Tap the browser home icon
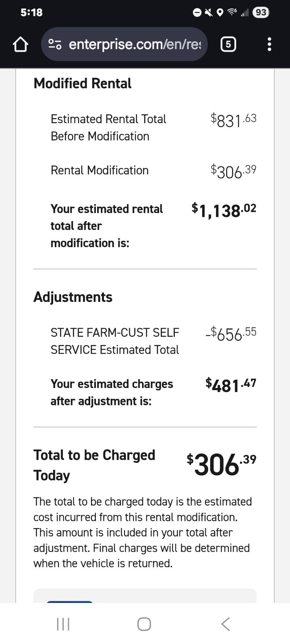The width and height of the screenshot is (290, 644). (x=21, y=45)
